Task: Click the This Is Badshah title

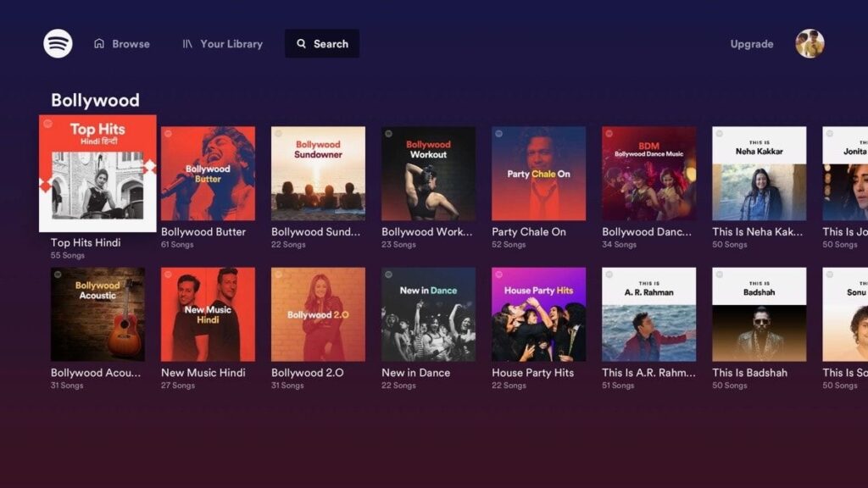Action: [749, 373]
